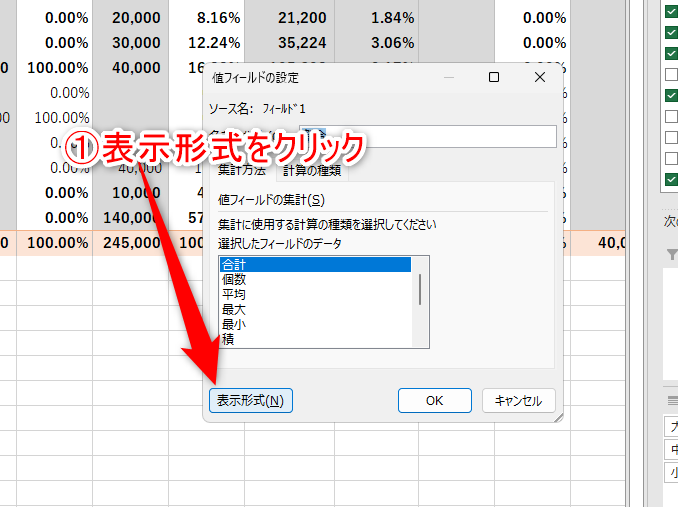Viewport: 678px width, 507px height.
Task: Click the filter funnel icon in field pane
Action: click(671, 255)
